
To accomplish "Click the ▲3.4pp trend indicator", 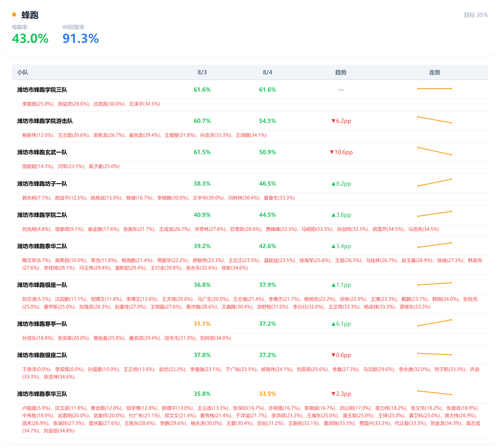I will [x=341, y=246].
